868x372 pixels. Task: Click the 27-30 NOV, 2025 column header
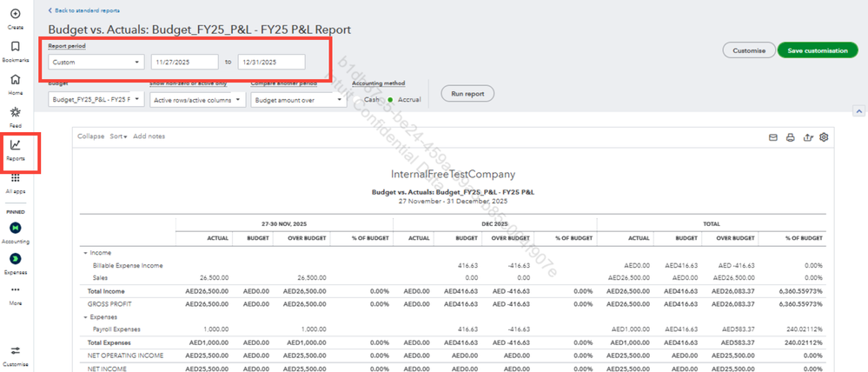[284, 224]
